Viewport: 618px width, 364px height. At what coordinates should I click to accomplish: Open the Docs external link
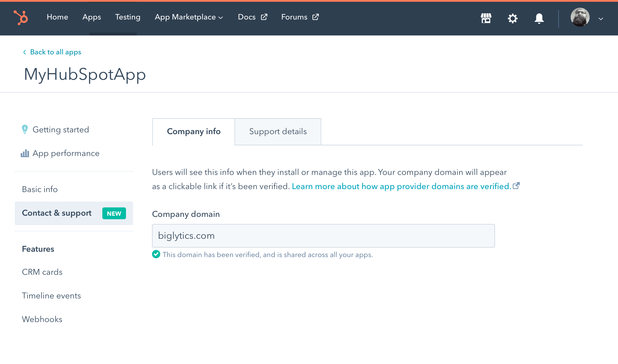[x=253, y=17]
